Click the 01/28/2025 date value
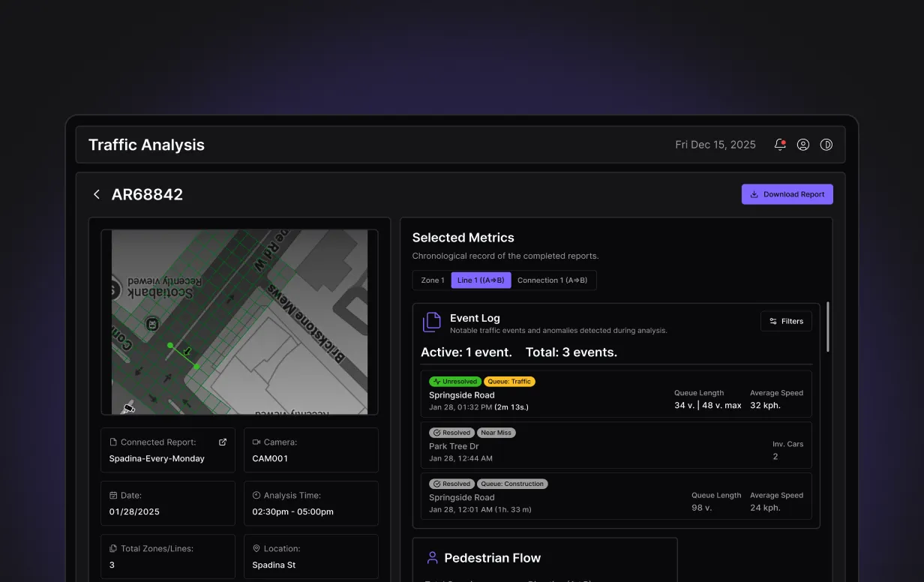This screenshot has width=924, height=582. 134,511
